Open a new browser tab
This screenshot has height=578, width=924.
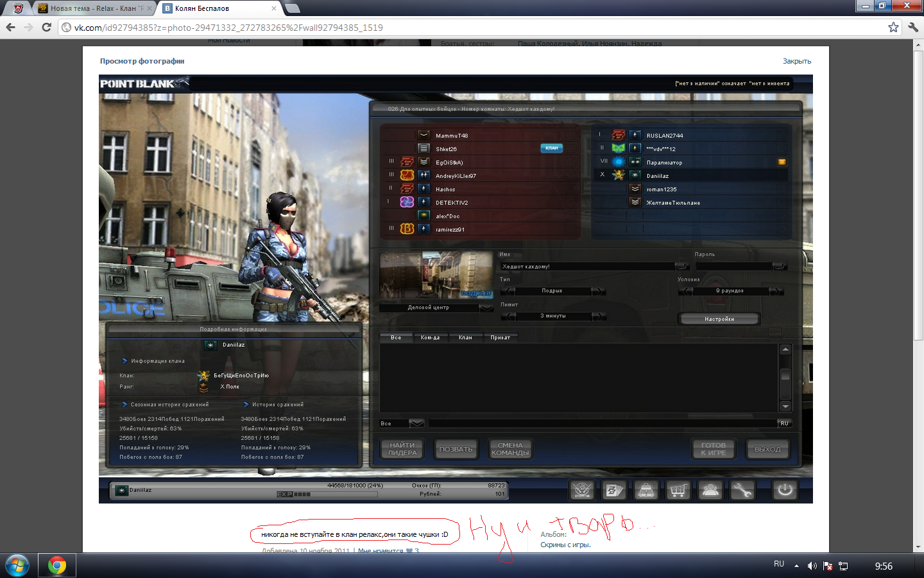[292, 8]
